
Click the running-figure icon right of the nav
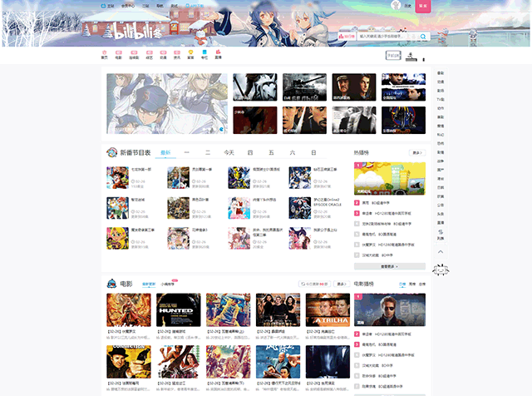(411, 57)
